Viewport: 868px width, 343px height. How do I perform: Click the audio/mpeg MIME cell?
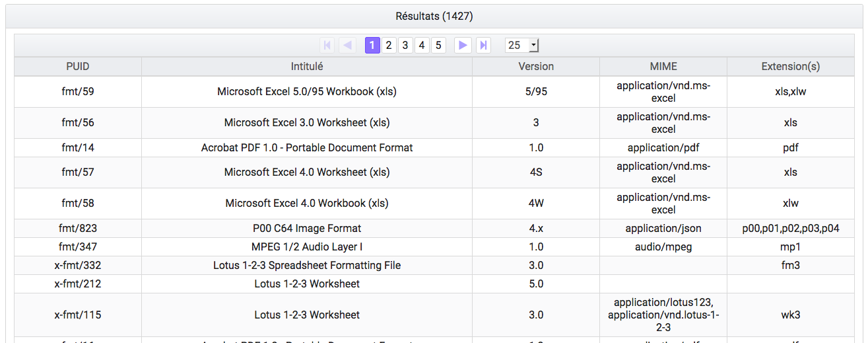[663, 247]
